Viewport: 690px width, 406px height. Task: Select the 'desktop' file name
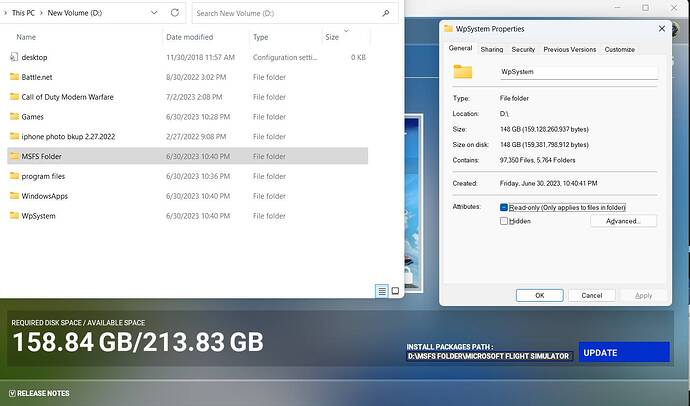tap(34, 57)
